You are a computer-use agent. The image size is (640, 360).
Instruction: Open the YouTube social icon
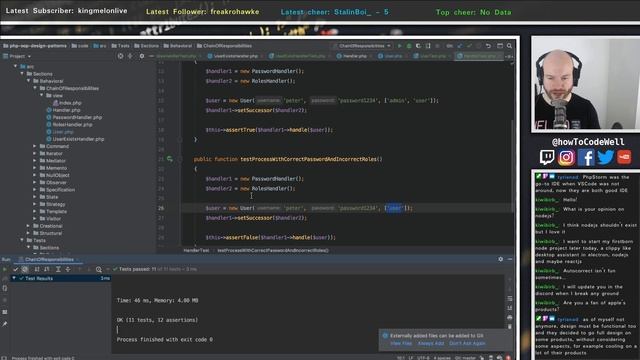(624, 157)
